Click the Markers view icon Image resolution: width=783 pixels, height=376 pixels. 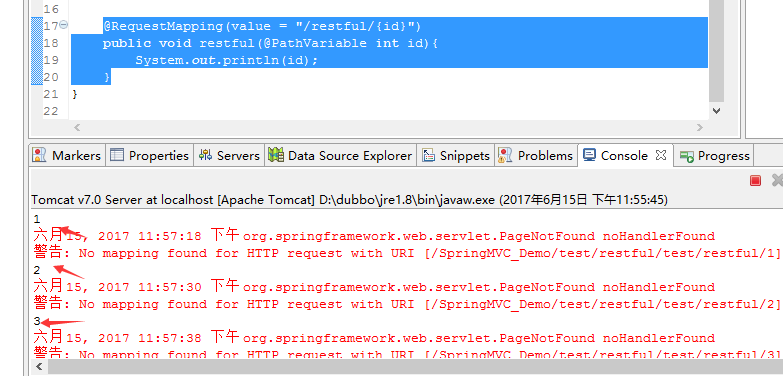[39, 155]
